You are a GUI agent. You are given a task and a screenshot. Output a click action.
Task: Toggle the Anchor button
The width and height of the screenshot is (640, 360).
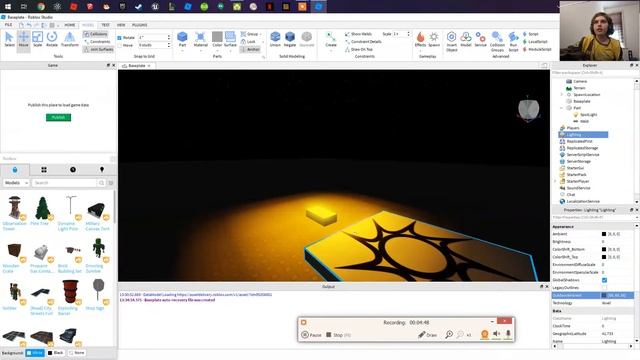250,49
